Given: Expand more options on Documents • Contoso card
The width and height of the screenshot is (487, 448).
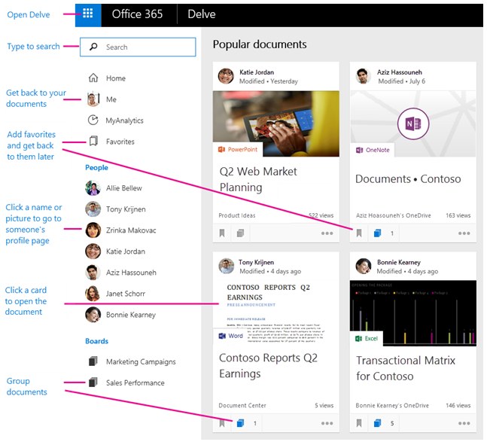Looking at the screenshot, I should click(464, 233).
